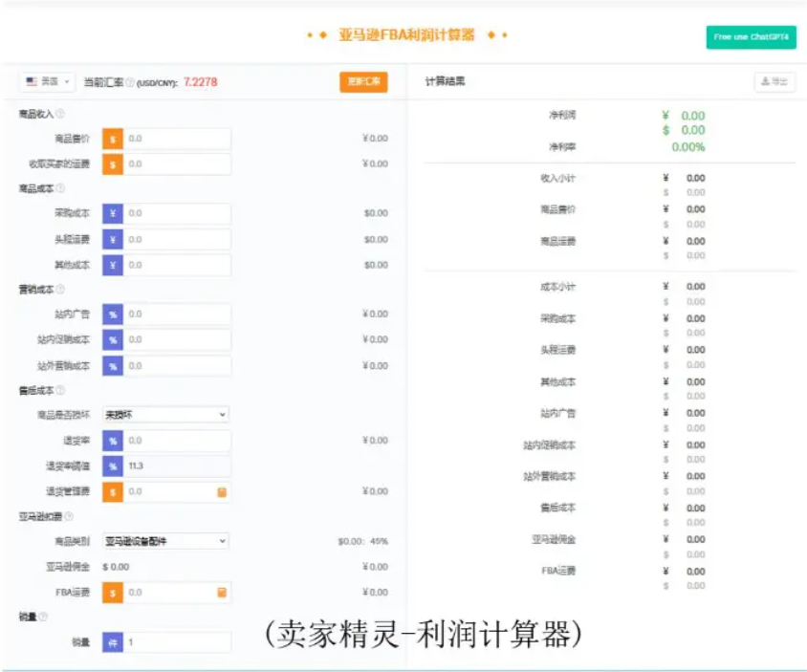The image size is (807, 672).
Task: Click dollar badge of FBA运费 field
Action: click(113, 593)
